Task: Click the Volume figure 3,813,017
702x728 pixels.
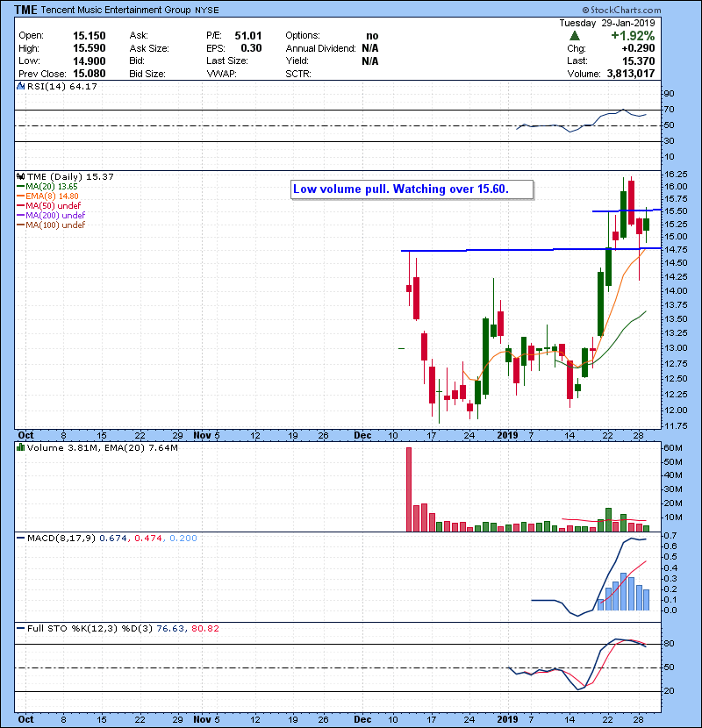Action: pos(631,74)
